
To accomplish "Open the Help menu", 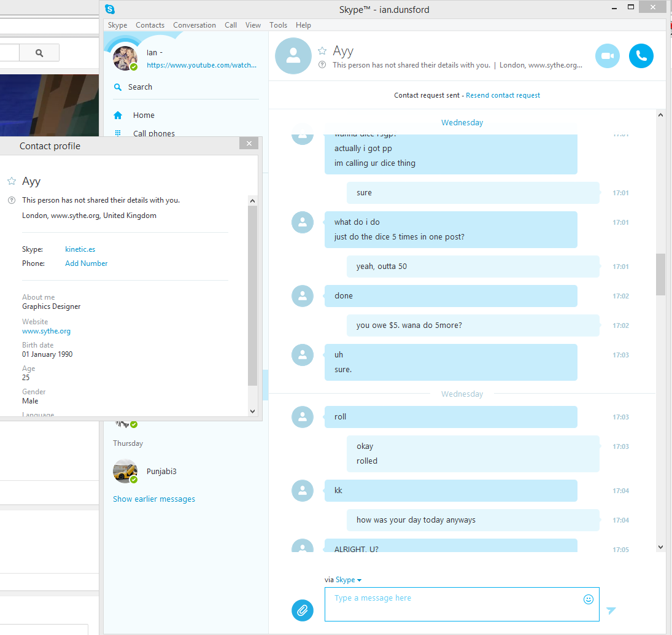I will pos(303,25).
